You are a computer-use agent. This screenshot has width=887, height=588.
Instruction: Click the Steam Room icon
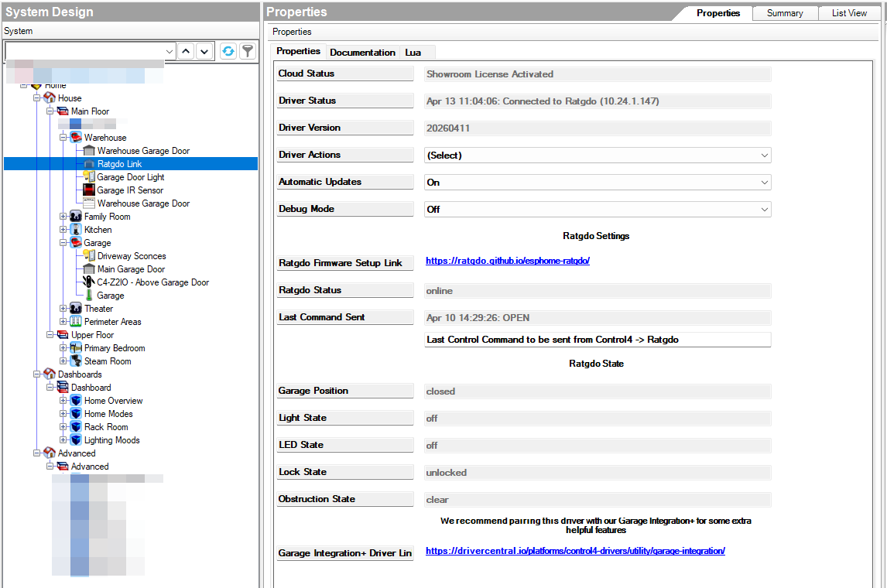pyautogui.click(x=76, y=361)
